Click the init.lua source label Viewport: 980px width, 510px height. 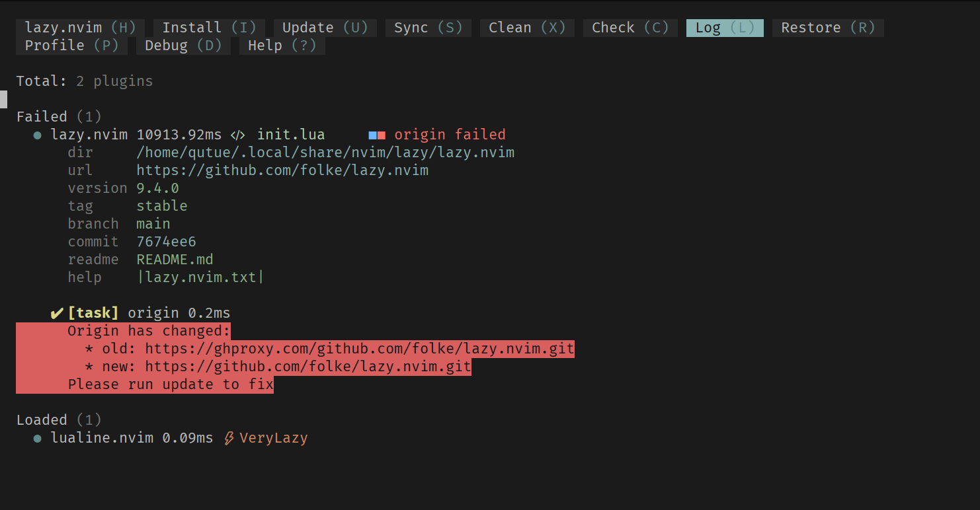pyautogui.click(x=291, y=135)
